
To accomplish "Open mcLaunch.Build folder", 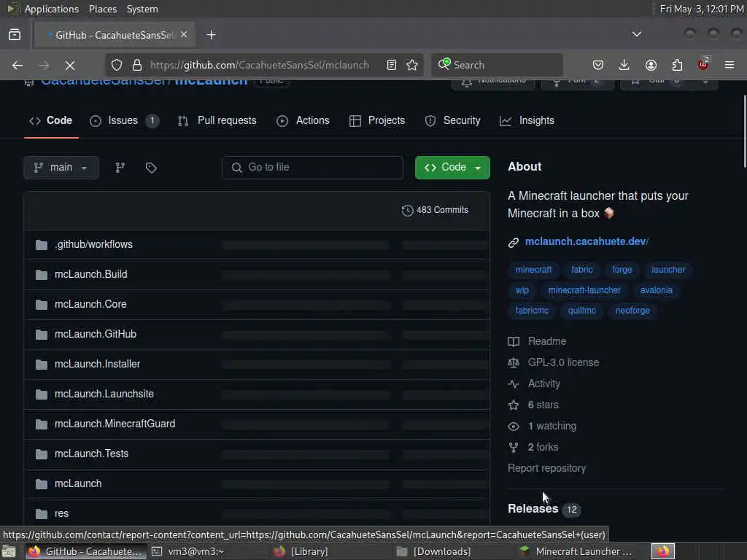I will (x=91, y=274).
